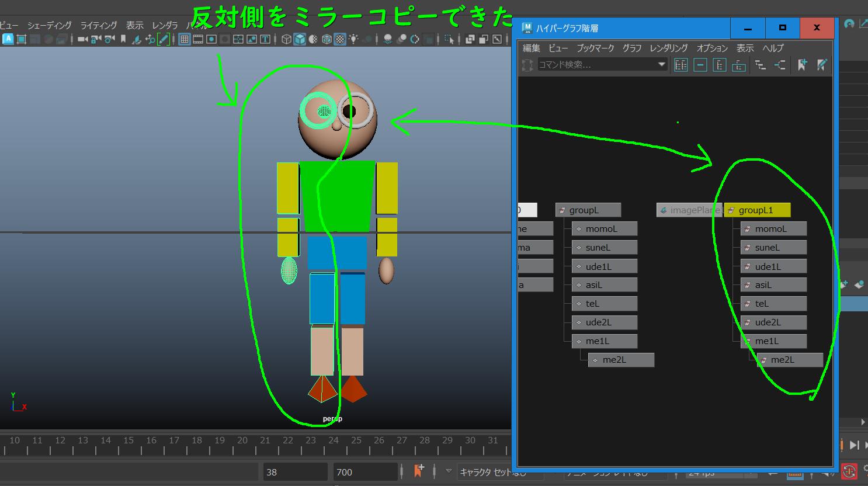This screenshot has height=486, width=868.
Task: Toggle the lock camera icon
Action: (96, 39)
